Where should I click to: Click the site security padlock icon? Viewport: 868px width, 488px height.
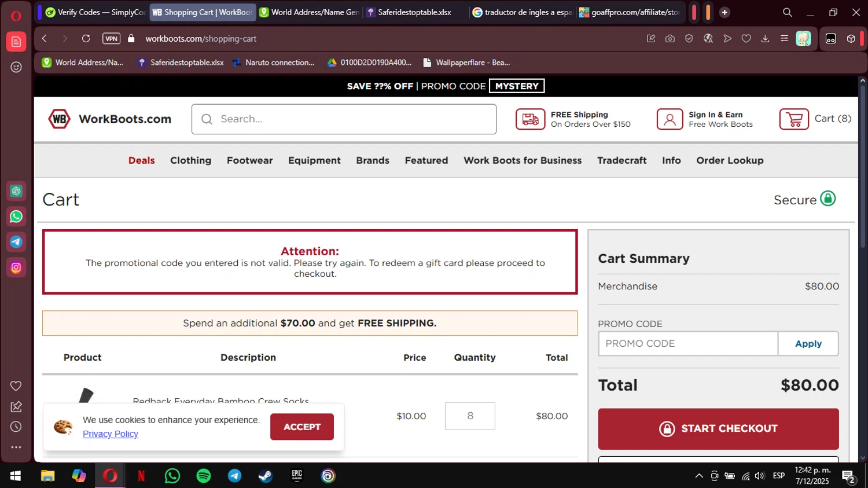[x=131, y=39]
